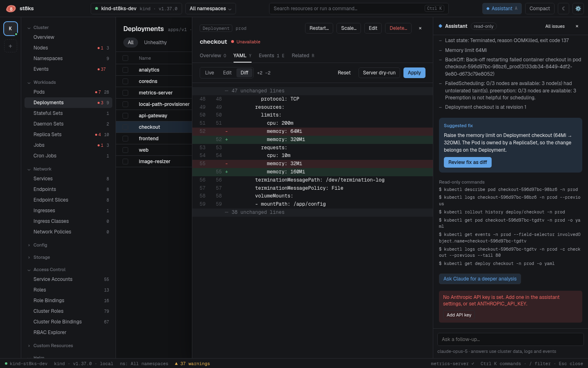
Task: Select the K cluster avatar
Action: (x=11, y=29)
